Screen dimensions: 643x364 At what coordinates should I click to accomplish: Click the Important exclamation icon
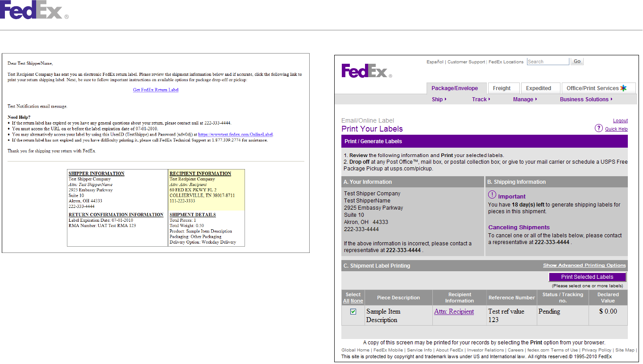[x=492, y=195]
